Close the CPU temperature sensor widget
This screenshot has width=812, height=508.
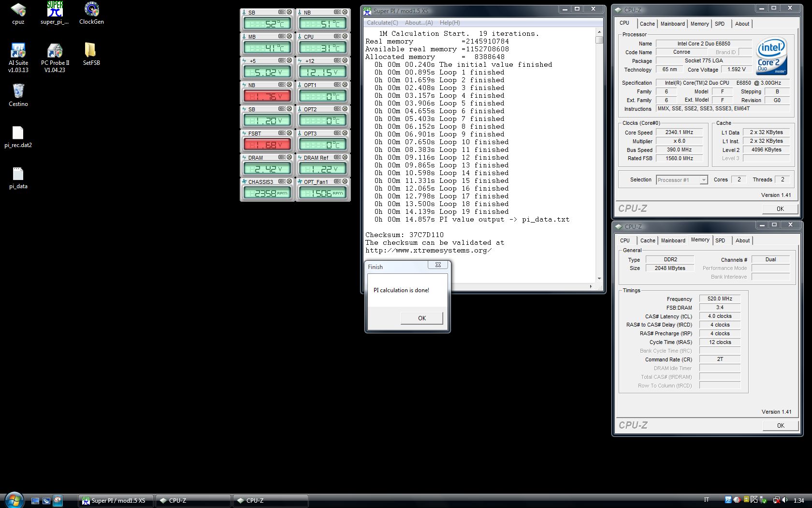345,36
